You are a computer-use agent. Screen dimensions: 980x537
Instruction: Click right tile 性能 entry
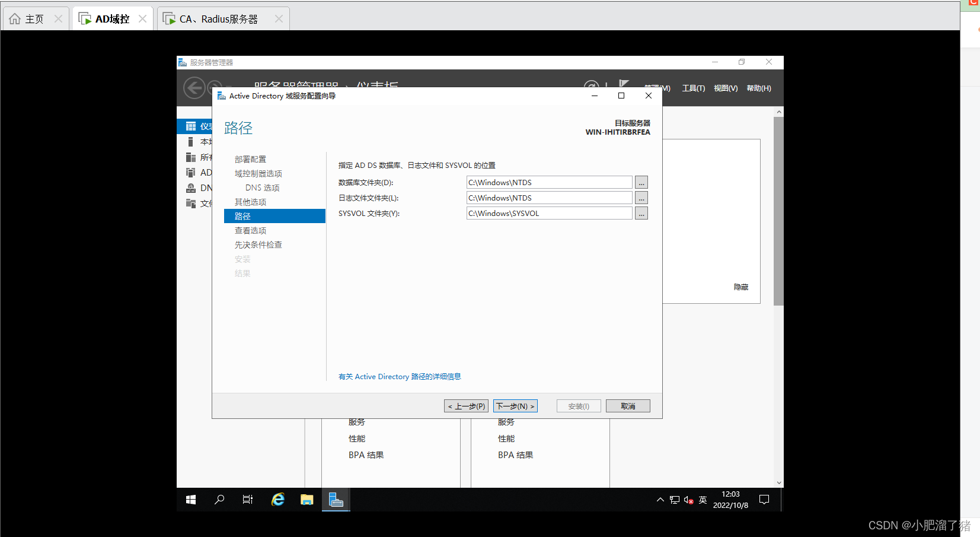click(x=506, y=439)
